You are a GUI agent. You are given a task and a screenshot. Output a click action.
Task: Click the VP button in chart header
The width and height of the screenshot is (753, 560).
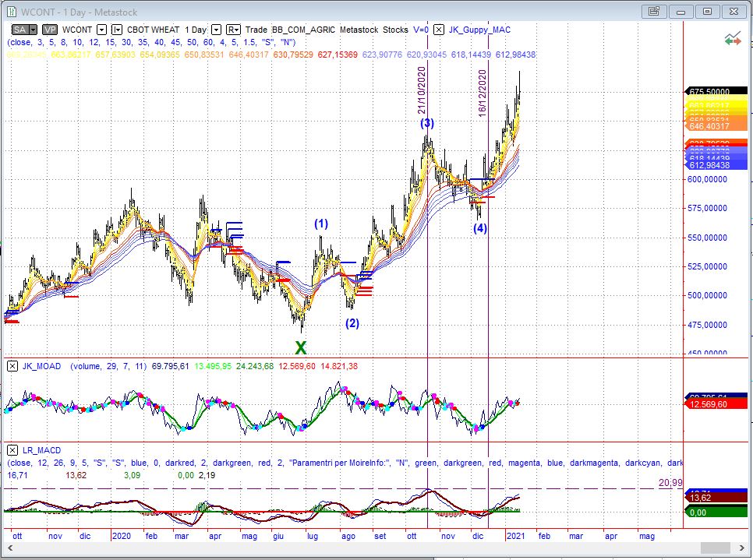(49, 30)
